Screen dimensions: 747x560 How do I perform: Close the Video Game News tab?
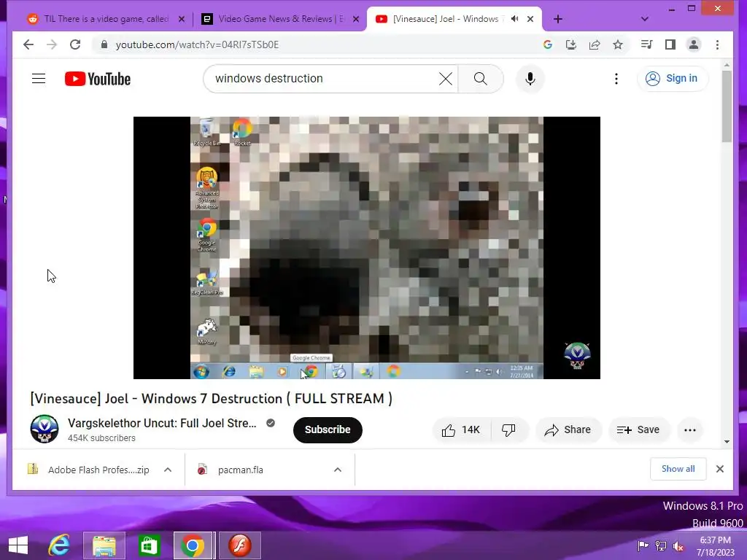click(356, 19)
